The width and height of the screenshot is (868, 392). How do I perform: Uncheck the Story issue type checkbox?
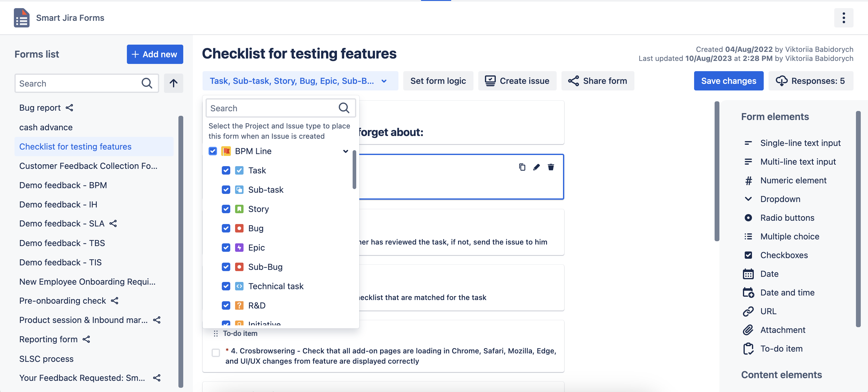point(226,209)
